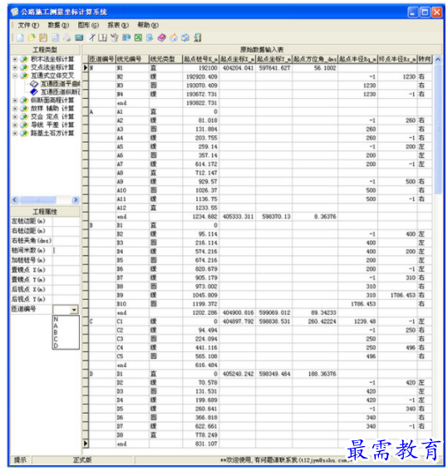Viewport: 448px width, 476px height.
Task: Print using the printer toolbar icon
Action: click(66, 37)
